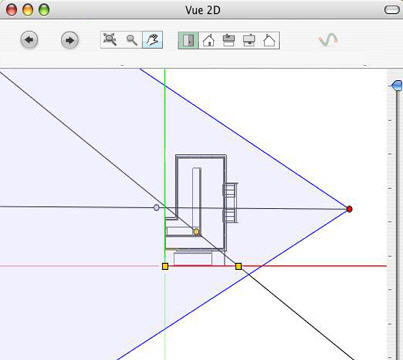Click the forward arrow button
The image size is (403, 360).
[70, 40]
